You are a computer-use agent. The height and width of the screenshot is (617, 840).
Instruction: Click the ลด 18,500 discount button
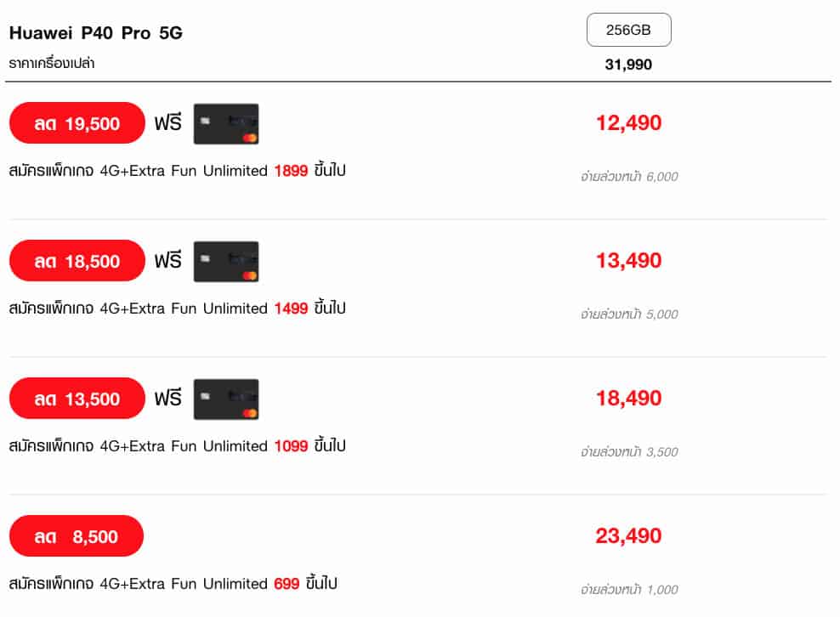pos(77,261)
